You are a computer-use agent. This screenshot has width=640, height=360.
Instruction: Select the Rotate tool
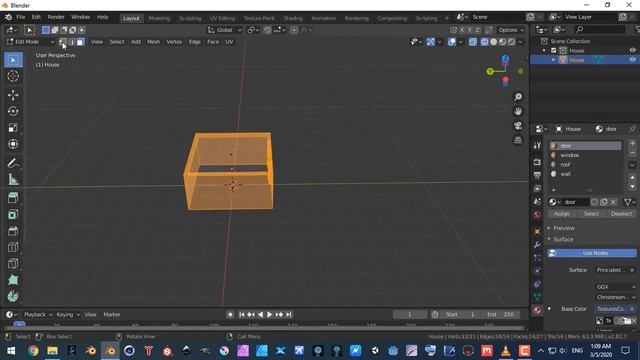pyautogui.click(x=13, y=111)
